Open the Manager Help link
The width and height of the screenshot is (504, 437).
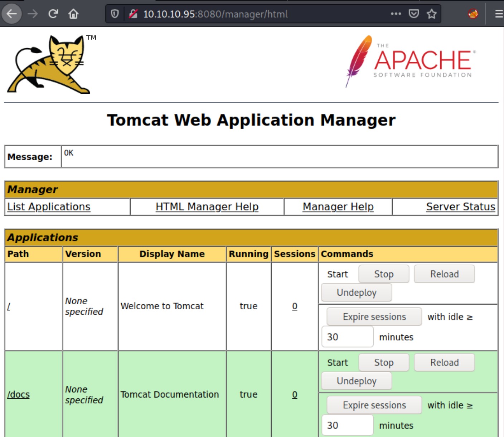[338, 207]
